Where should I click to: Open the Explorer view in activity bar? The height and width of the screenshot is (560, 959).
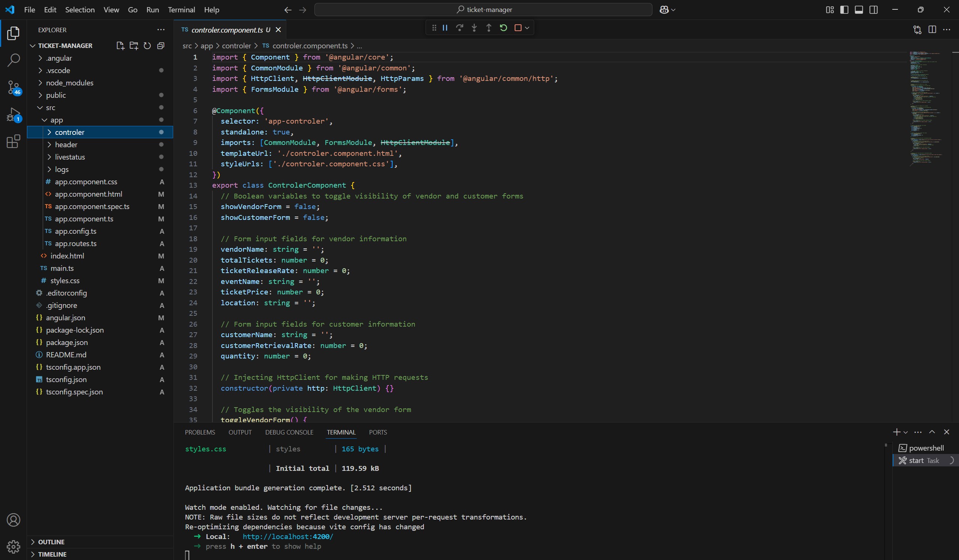[13, 33]
